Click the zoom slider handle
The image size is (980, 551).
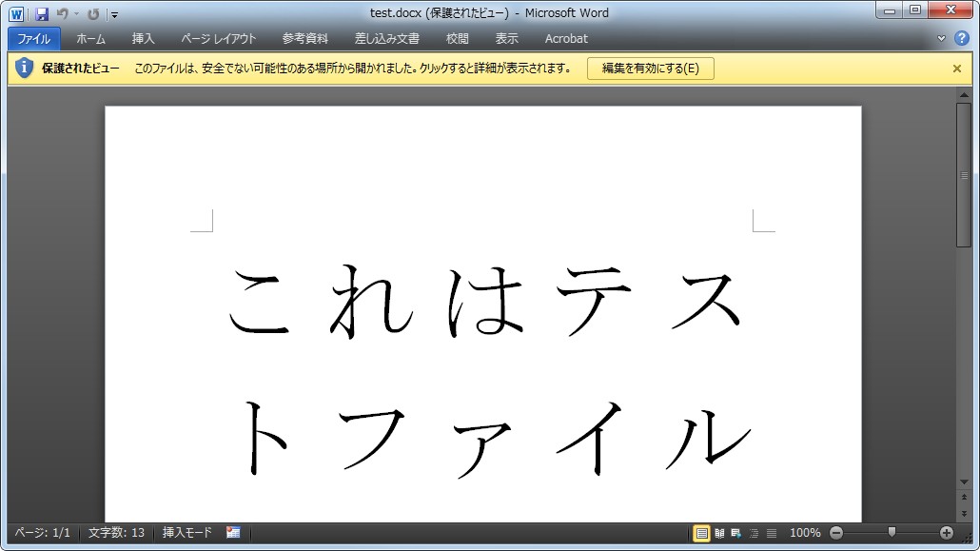892,532
